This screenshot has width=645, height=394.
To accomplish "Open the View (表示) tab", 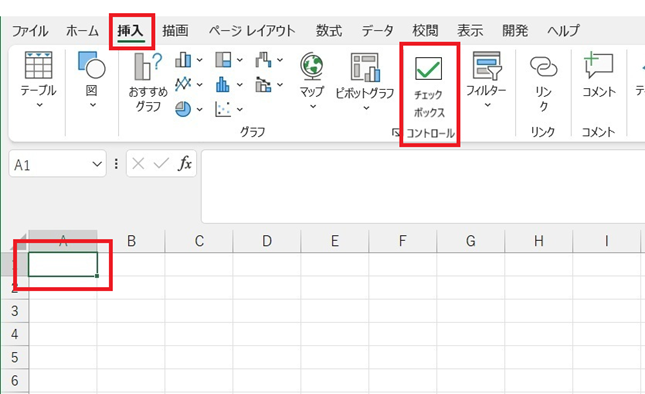I will [470, 31].
